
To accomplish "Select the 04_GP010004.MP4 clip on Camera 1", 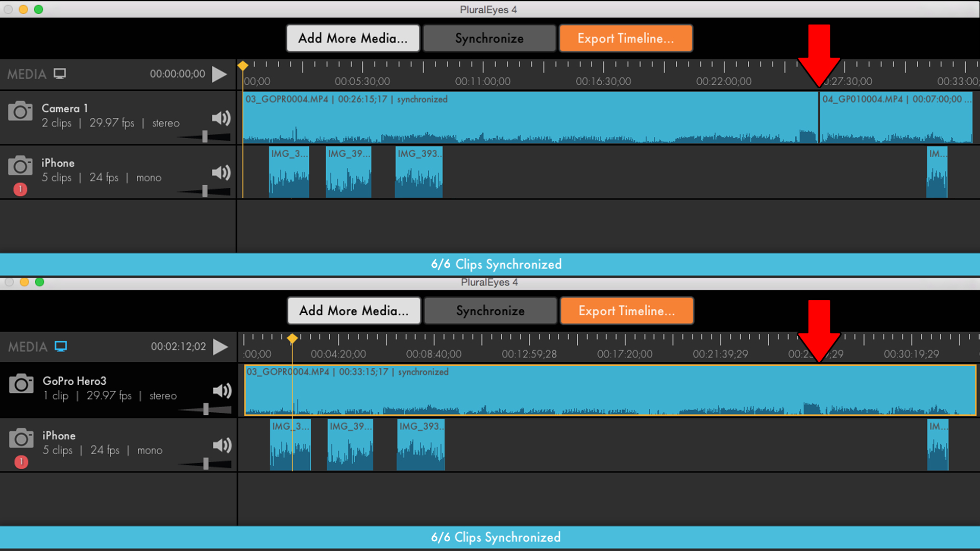I will click(x=896, y=117).
